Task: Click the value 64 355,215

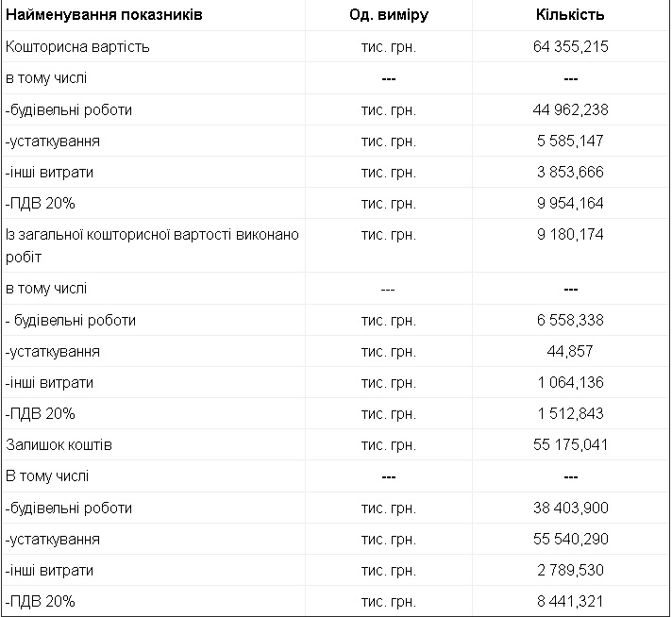Action: pyautogui.click(x=570, y=47)
